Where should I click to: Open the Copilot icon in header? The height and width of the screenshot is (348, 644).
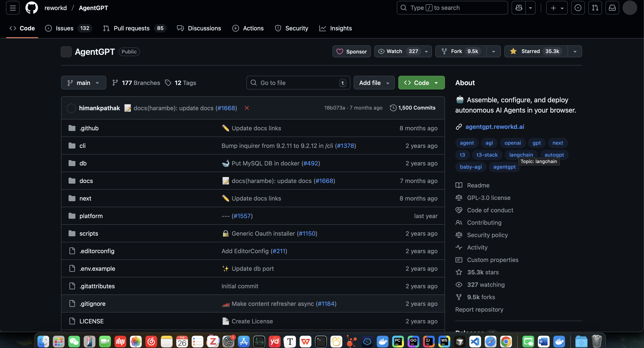coord(519,8)
